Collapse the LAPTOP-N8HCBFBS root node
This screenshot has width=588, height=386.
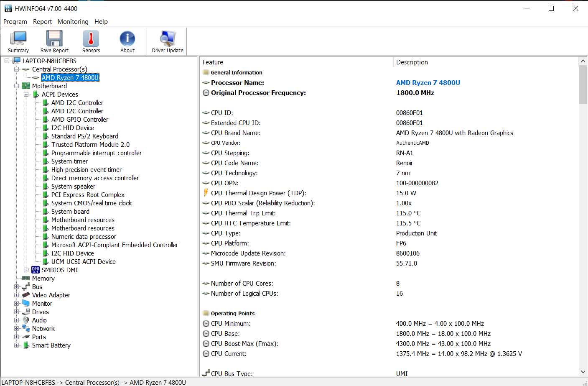coord(7,61)
